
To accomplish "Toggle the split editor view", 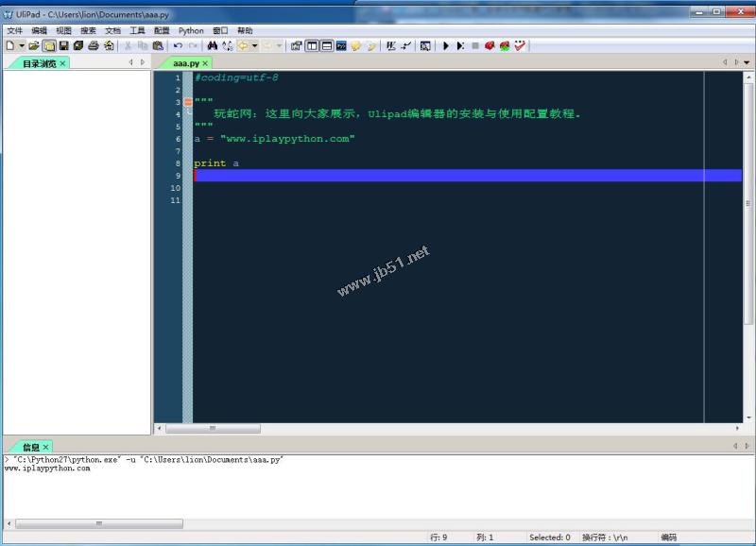I will tap(326, 45).
